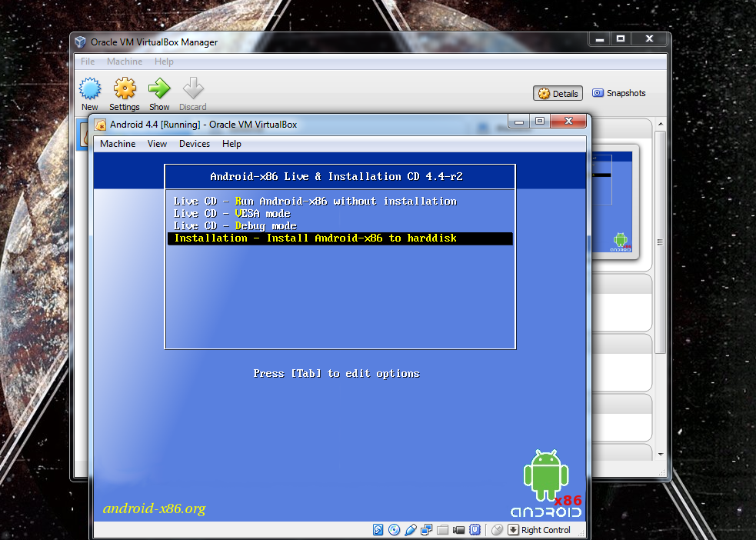Click the Android 4.4 window title bar icon

(x=100, y=125)
